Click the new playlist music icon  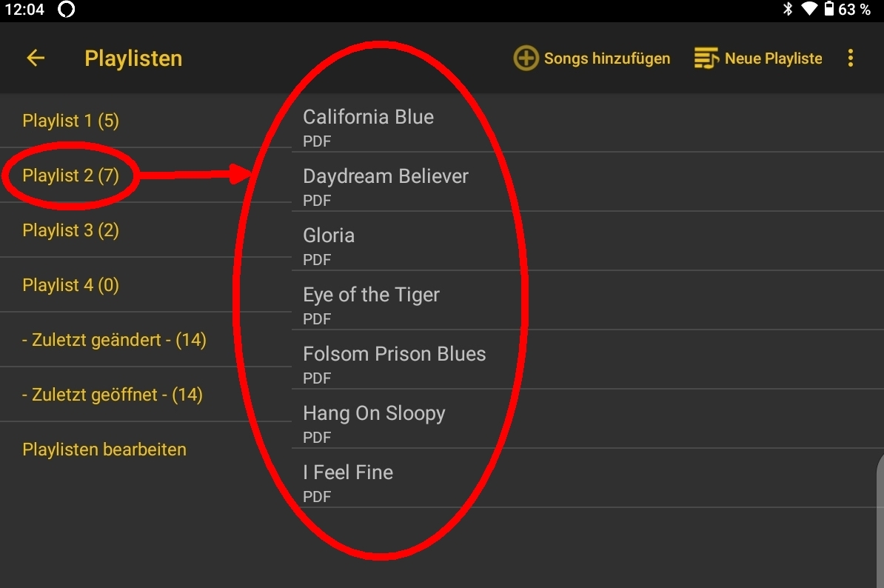706,59
